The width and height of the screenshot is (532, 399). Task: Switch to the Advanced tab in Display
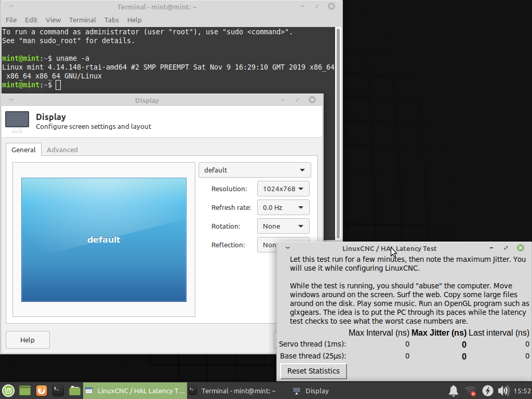click(62, 150)
